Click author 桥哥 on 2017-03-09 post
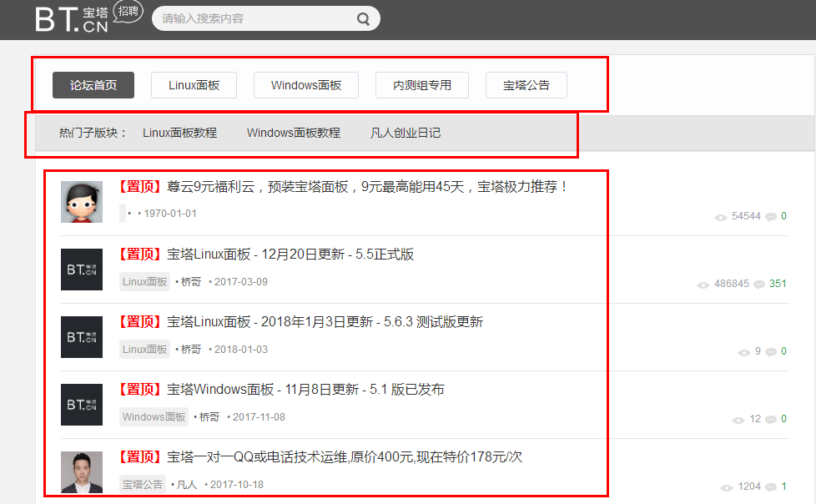816x504 pixels. [190, 282]
